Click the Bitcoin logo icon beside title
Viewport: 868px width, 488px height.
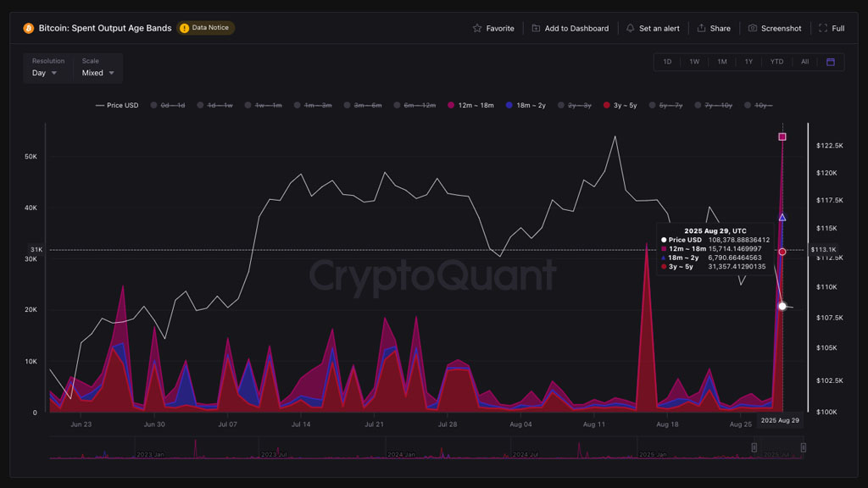click(x=28, y=28)
